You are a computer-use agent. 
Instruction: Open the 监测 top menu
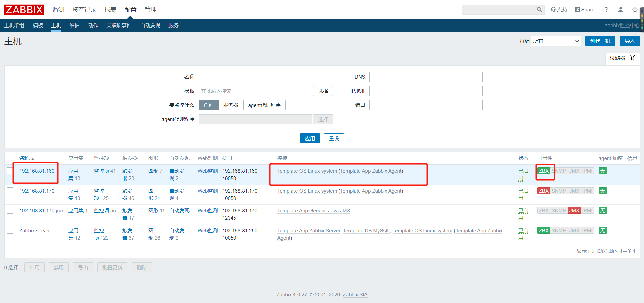(58, 10)
